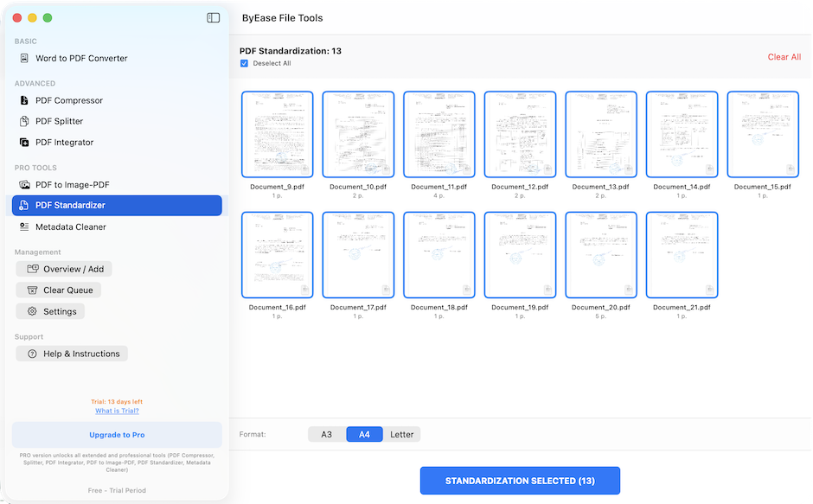Viewport: 813px width, 504px height.
Task: Click the Document_20.pdf file name
Action: point(601,307)
